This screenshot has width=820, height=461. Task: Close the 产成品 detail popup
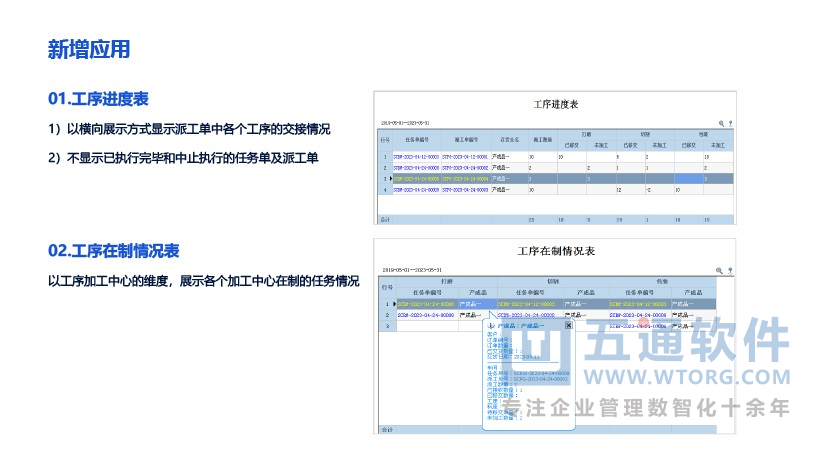pyautogui.click(x=568, y=325)
